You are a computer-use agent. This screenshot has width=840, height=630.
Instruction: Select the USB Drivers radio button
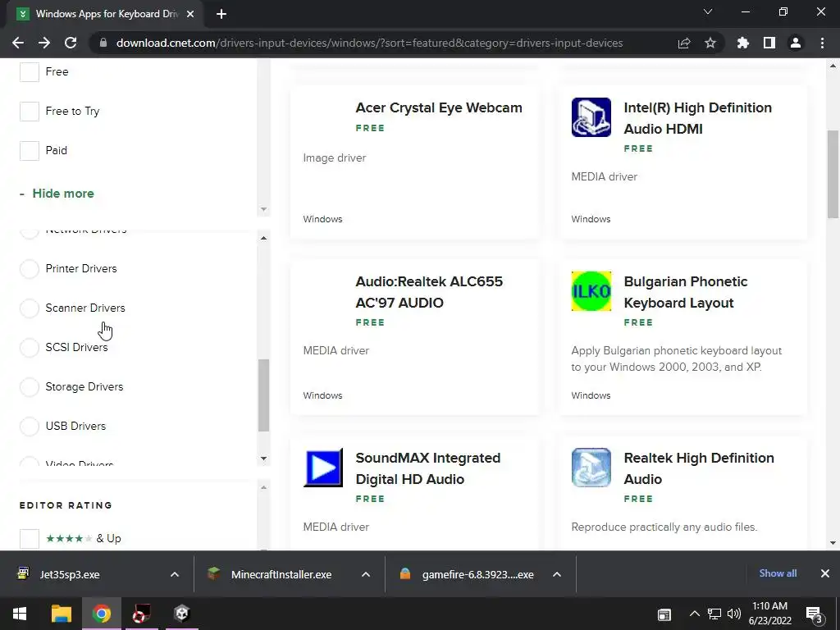pyautogui.click(x=30, y=427)
